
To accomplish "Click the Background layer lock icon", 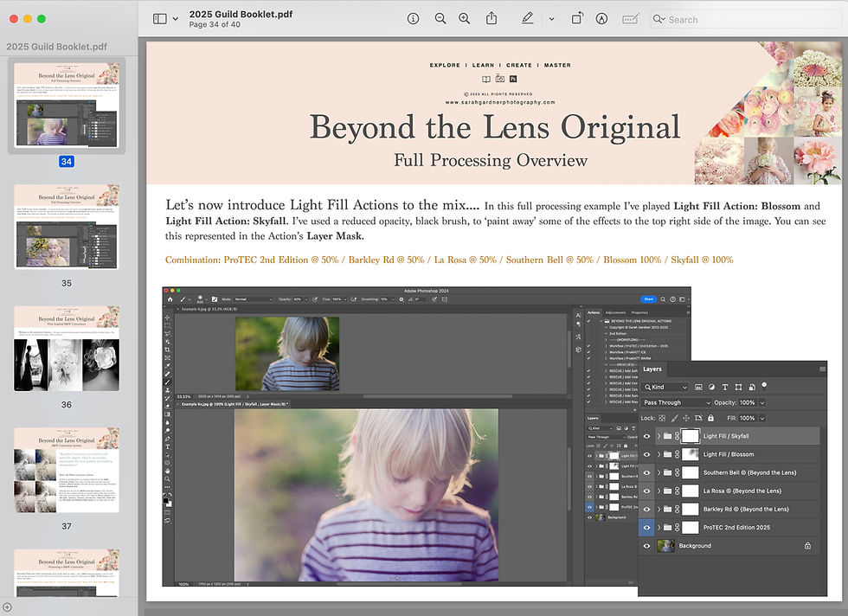I will coord(807,546).
